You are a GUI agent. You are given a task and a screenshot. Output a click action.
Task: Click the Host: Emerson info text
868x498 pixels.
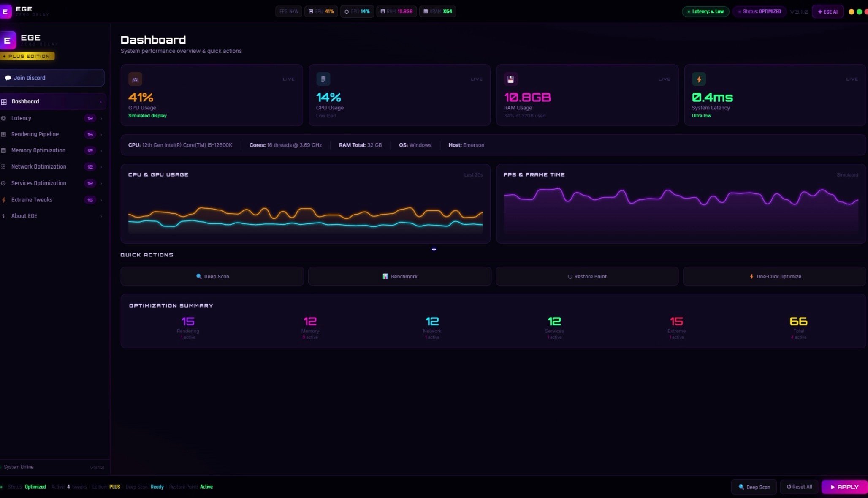point(466,145)
